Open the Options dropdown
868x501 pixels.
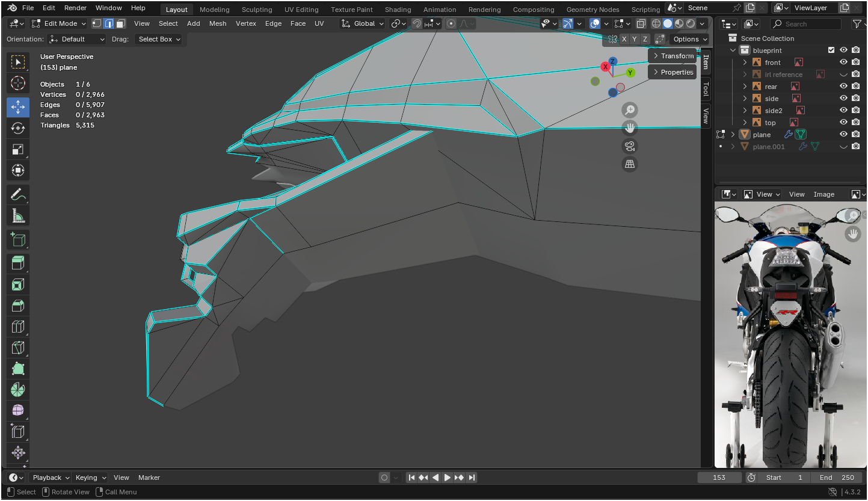click(689, 39)
